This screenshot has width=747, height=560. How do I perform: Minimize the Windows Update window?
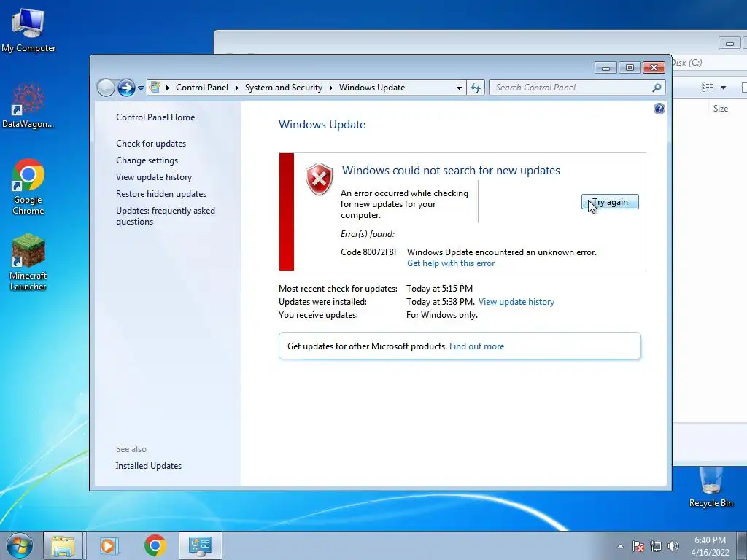(x=605, y=68)
